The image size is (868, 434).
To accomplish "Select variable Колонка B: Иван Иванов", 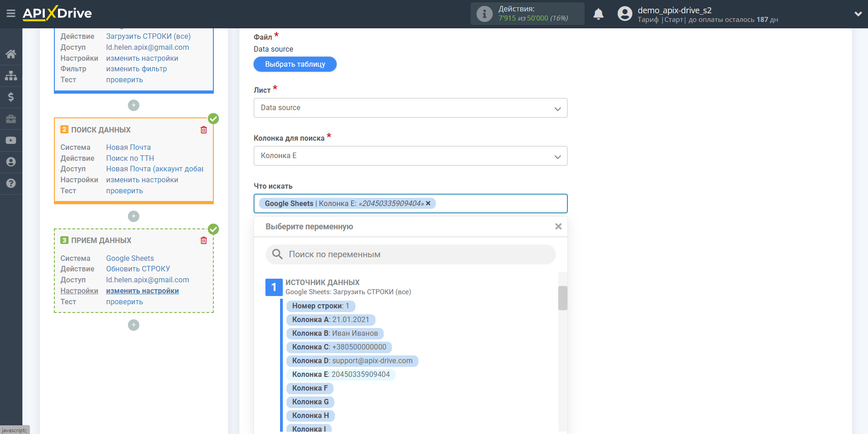I will click(x=335, y=333).
